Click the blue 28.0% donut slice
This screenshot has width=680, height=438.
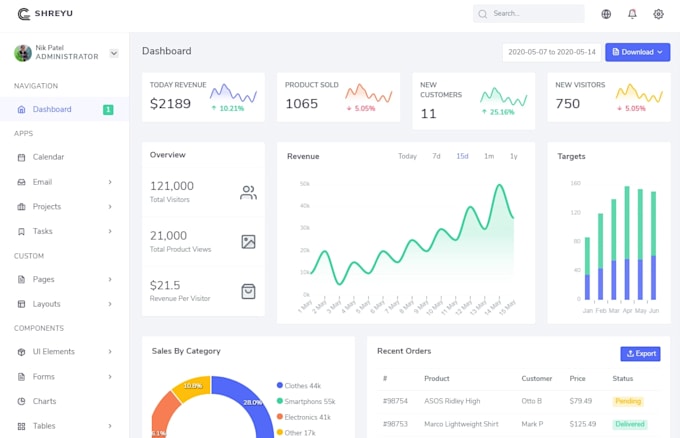pyautogui.click(x=252, y=402)
